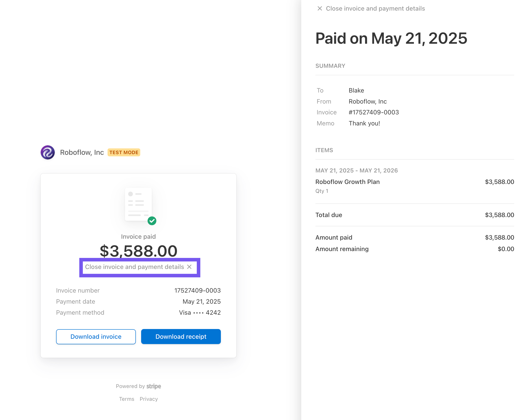Screen dimensions: 523x420
Task: Click the Roboflow logo icon
Action: pos(47,152)
